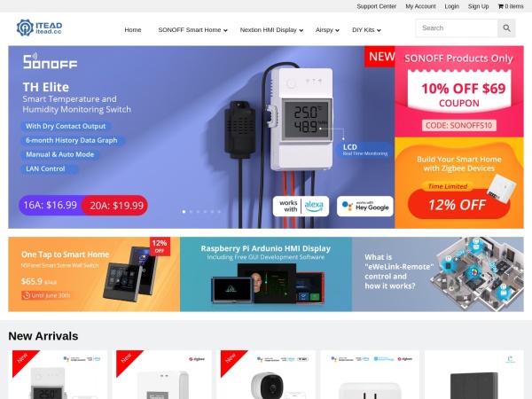532x399 pixels.
Task: Click the SONOFF logo in banner
Action: tap(51, 61)
